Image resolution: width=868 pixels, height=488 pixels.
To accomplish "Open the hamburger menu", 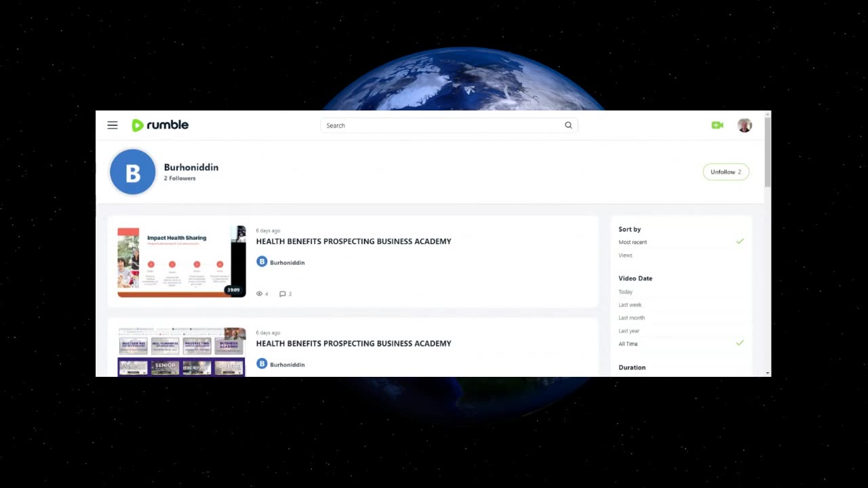I will point(113,125).
